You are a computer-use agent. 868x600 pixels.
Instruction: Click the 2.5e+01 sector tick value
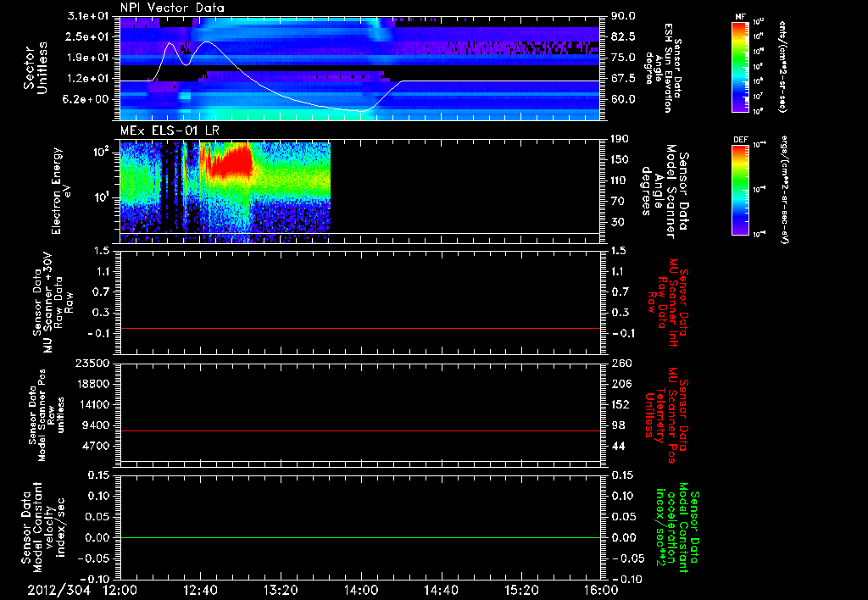pyautogui.click(x=88, y=36)
